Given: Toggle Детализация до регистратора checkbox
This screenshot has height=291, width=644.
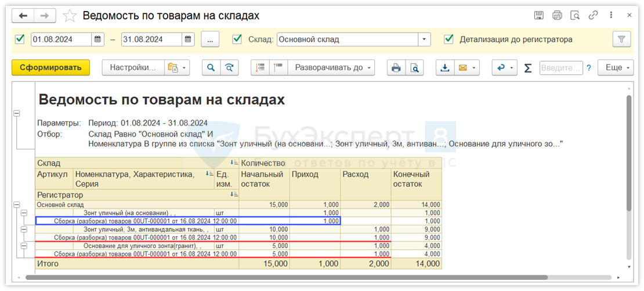Looking at the screenshot, I should point(448,39).
